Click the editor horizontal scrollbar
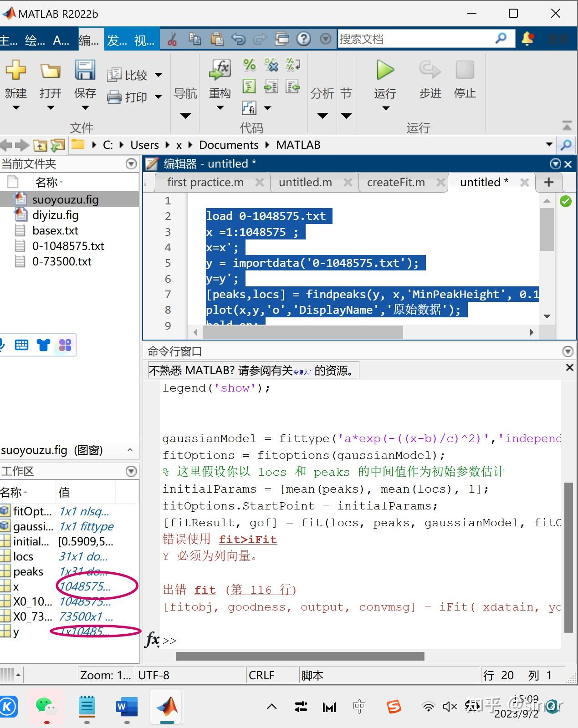 303,332
